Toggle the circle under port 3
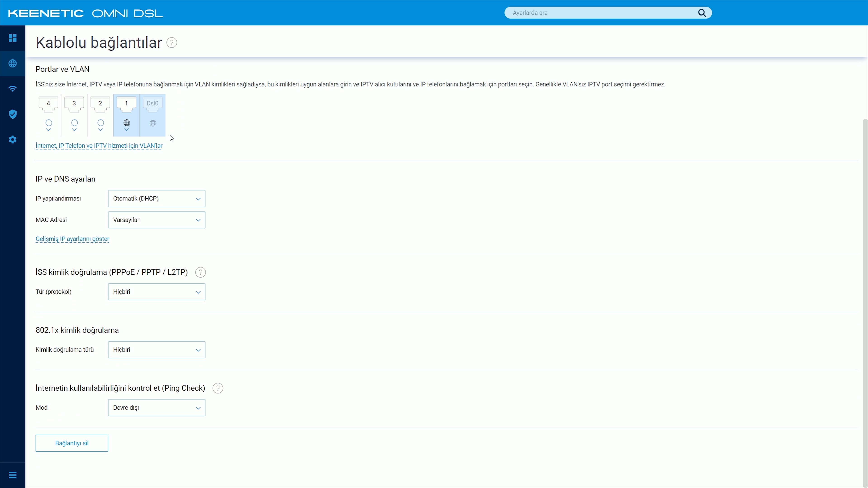Screen dimensions: 868x488 [74, 123]
